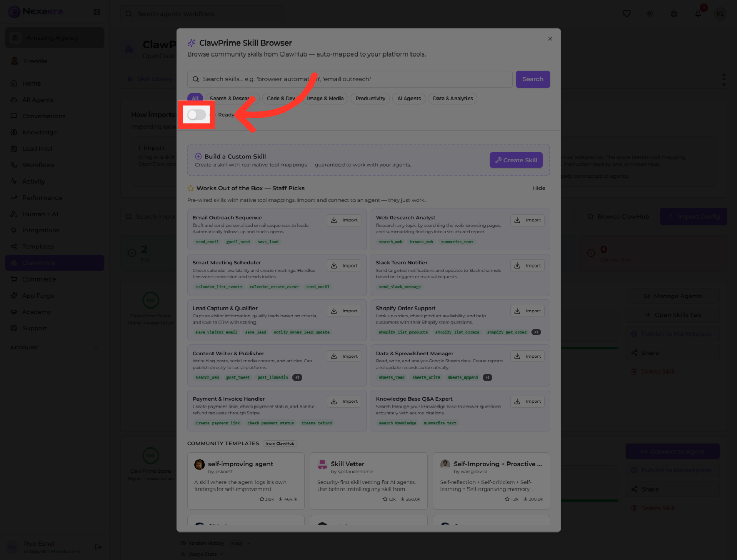The image size is (737, 560).
Task: Expand the ACCOUNT section in the sidebar
Action: tap(54, 348)
